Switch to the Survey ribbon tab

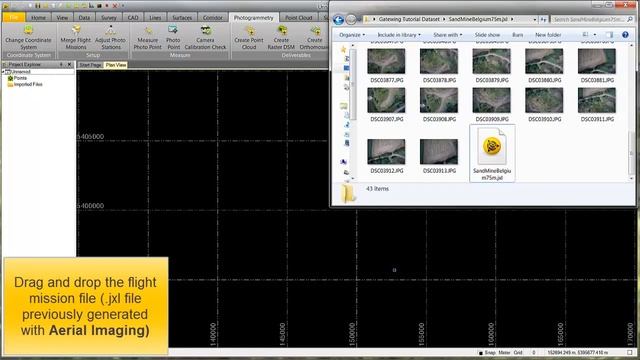109,18
